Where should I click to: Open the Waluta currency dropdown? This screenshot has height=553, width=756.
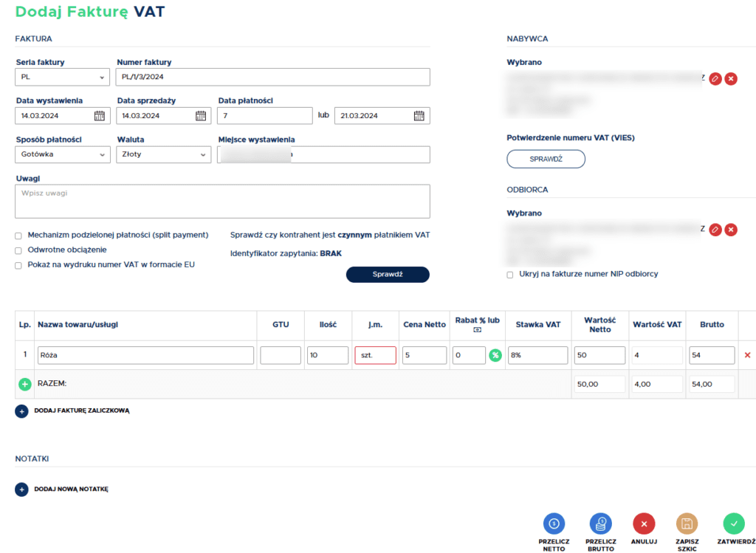(x=164, y=154)
